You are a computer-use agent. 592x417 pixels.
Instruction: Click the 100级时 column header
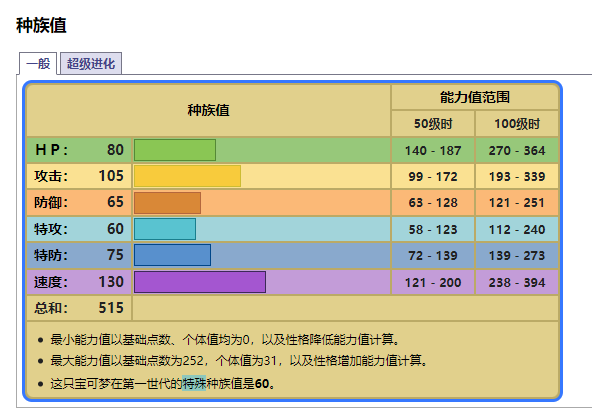(517, 124)
